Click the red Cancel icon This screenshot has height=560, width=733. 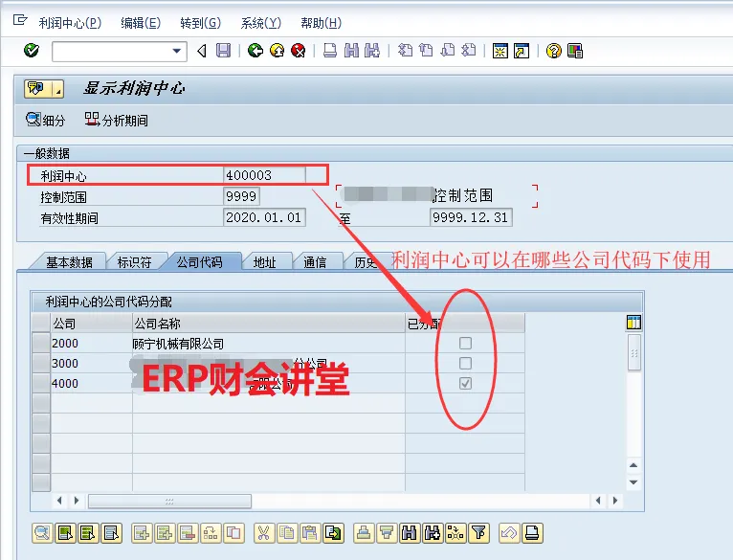click(x=299, y=51)
